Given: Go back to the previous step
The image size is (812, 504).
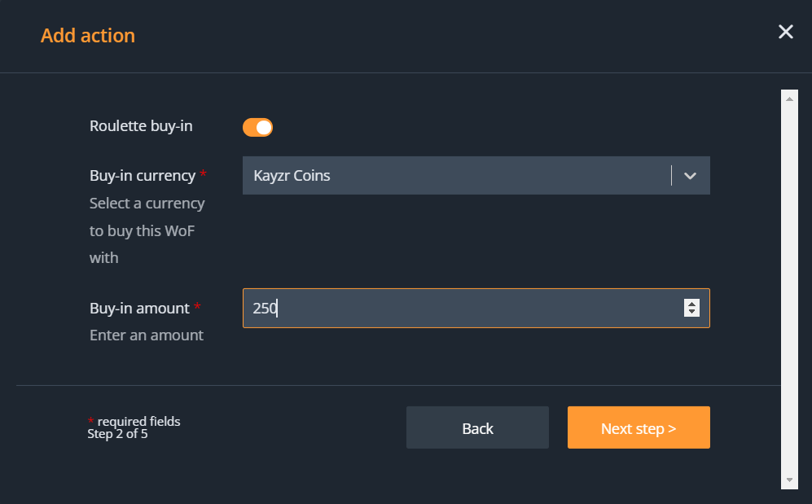Looking at the screenshot, I should (x=477, y=428).
